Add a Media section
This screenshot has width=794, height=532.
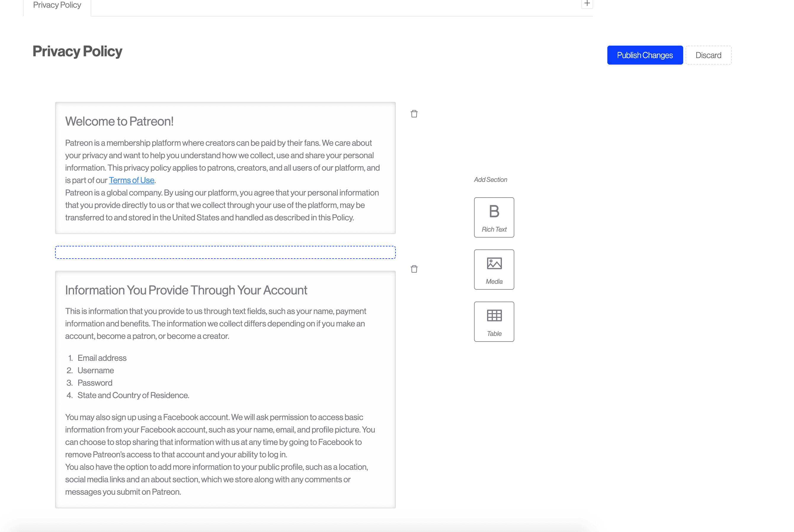(x=494, y=269)
